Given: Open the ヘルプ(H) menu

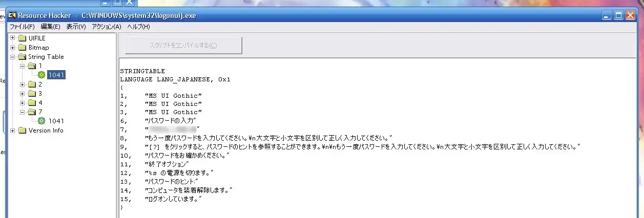Looking at the screenshot, I should pos(138,27).
